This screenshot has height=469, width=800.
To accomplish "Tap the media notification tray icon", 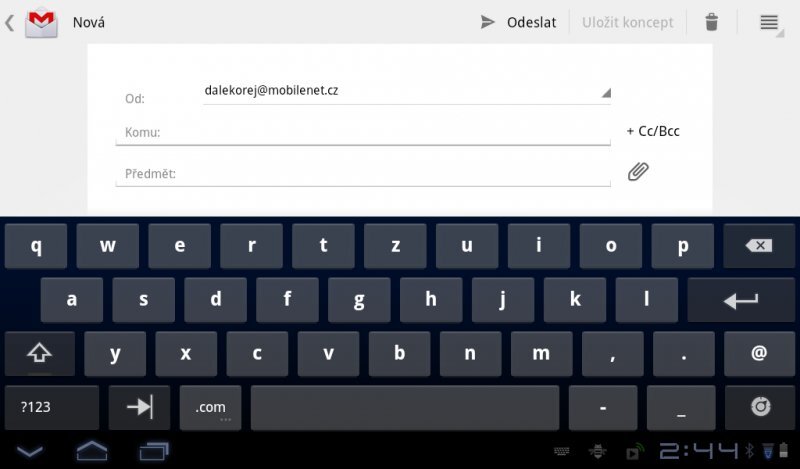I will (x=633, y=453).
